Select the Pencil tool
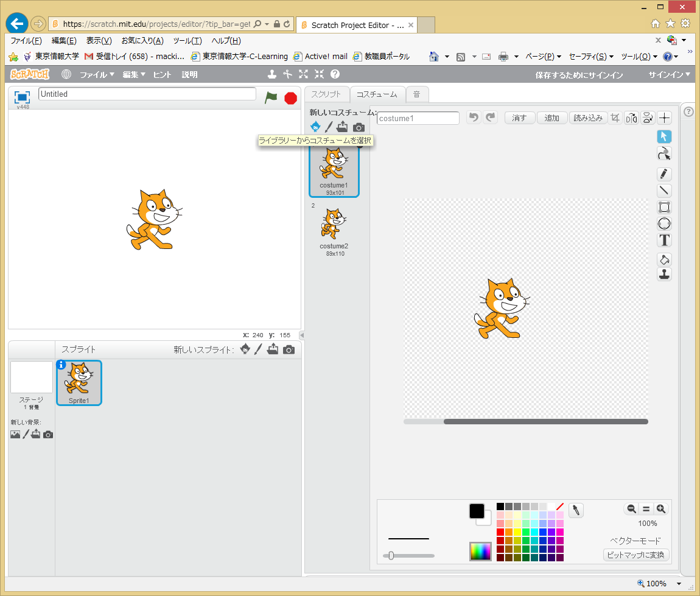The width and height of the screenshot is (700, 596). pos(664,174)
